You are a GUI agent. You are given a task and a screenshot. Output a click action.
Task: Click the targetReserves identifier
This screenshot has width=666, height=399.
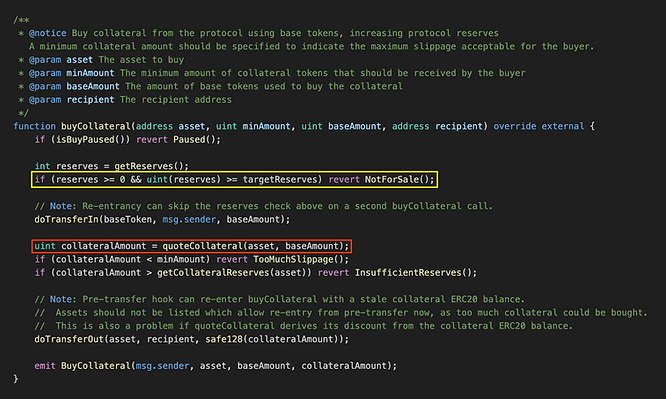(x=280, y=179)
